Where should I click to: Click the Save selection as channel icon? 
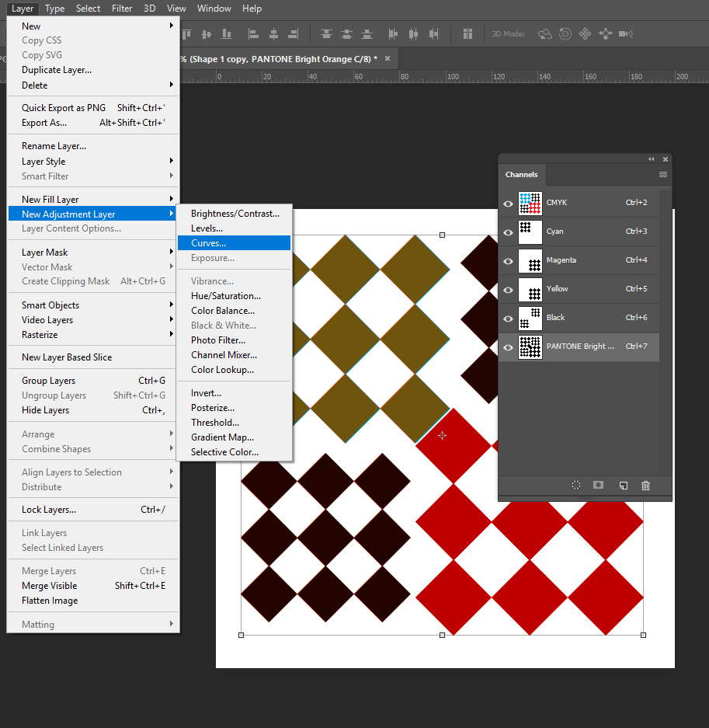click(599, 485)
